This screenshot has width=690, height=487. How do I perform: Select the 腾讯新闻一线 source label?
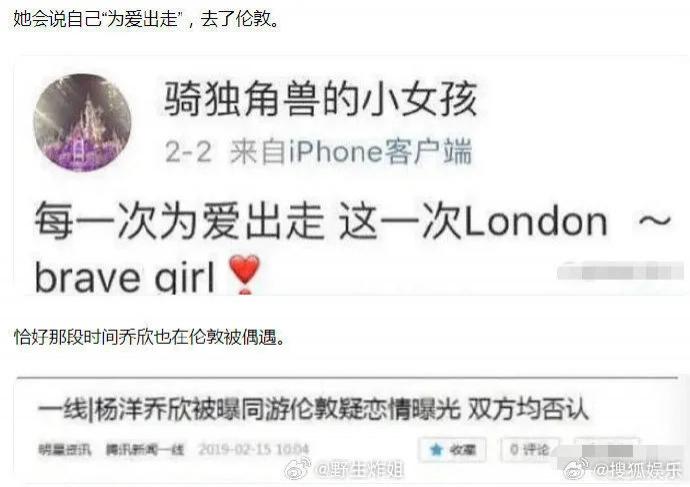coord(145,450)
